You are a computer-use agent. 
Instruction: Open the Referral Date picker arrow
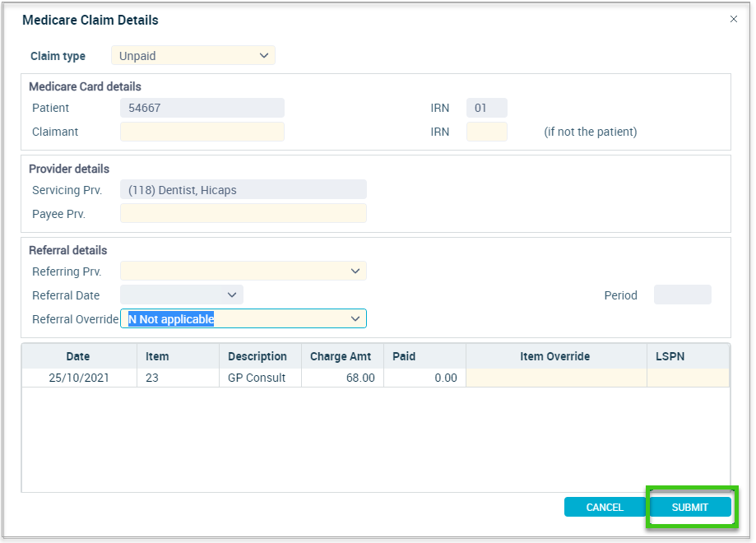[232, 295]
